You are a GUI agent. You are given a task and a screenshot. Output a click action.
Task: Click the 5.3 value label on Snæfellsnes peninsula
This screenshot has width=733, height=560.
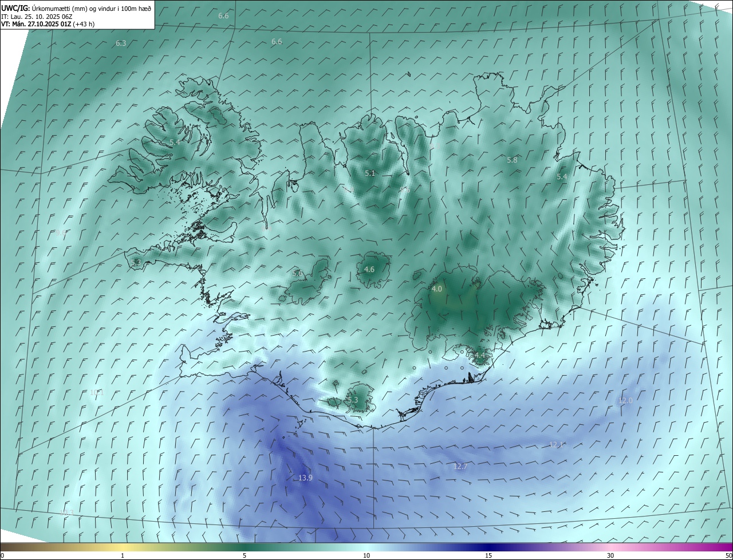[136, 263]
